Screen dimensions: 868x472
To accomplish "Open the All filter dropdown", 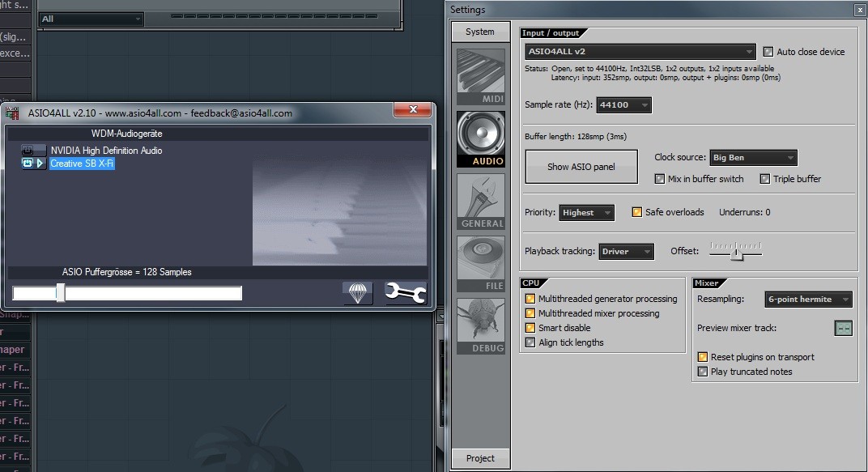I will tap(91, 19).
